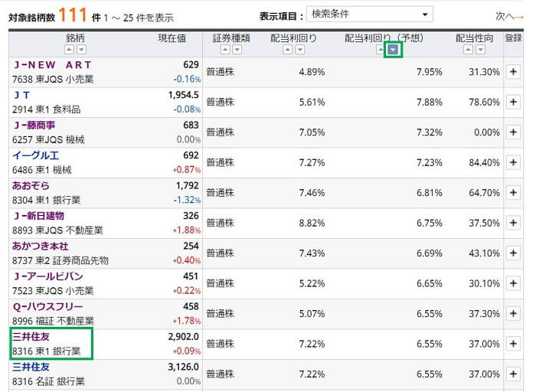
Task: Add あおぞら to watchlist
Action: pyautogui.click(x=513, y=193)
